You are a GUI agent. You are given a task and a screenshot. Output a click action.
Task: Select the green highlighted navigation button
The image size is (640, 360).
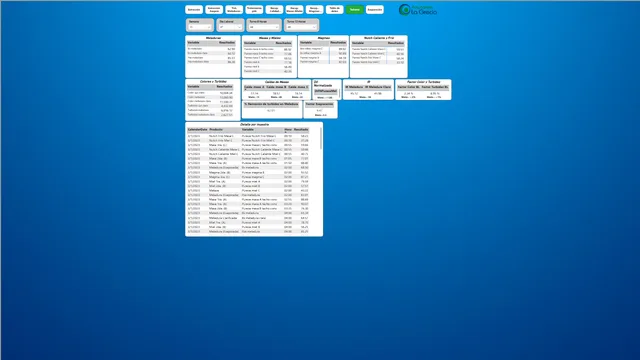point(354,9)
